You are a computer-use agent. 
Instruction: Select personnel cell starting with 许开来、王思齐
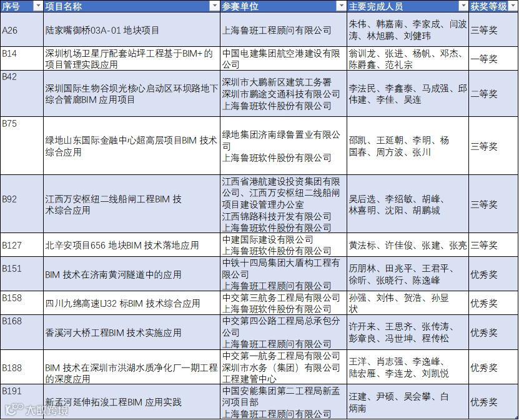tap(408, 332)
